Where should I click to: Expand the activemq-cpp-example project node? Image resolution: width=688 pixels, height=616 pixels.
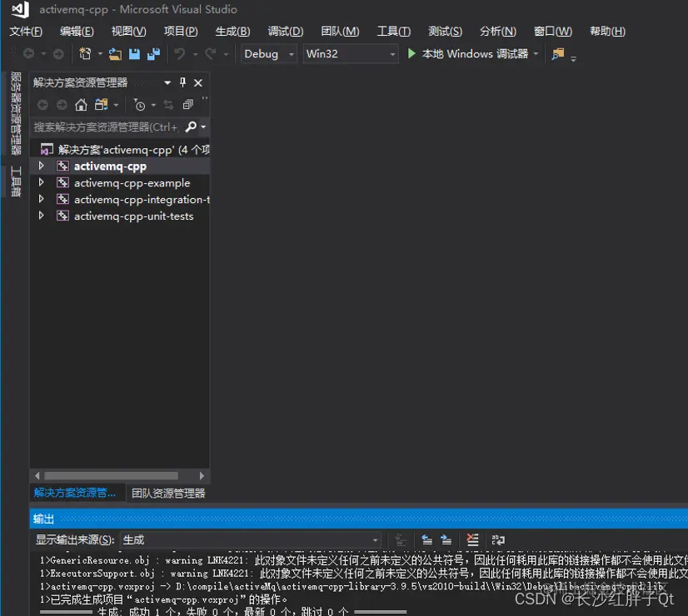click(x=42, y=182)
